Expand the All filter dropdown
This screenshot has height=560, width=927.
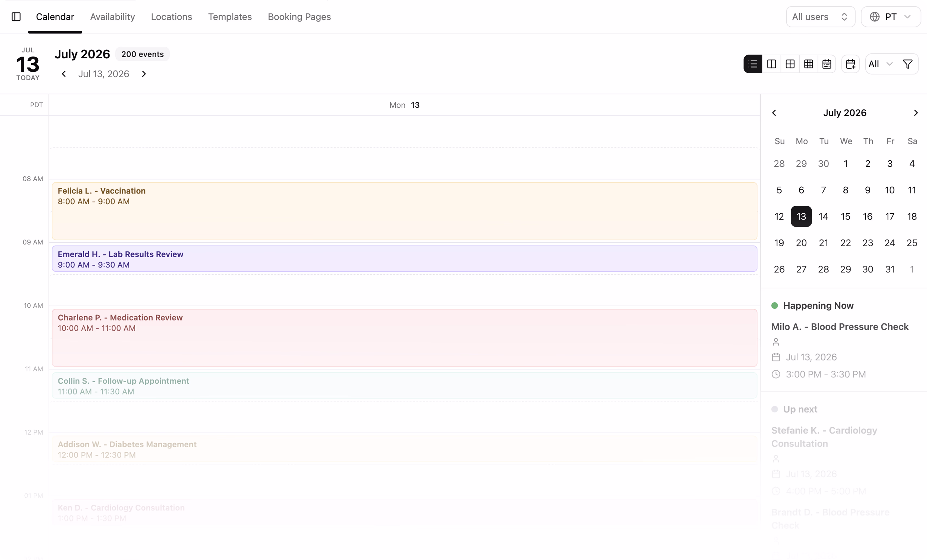(880, 64)
